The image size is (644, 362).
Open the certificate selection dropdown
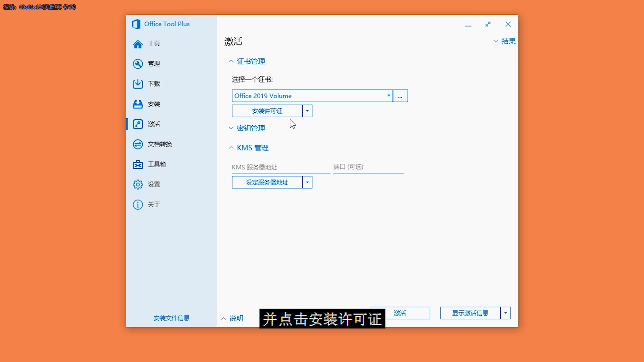388,96
